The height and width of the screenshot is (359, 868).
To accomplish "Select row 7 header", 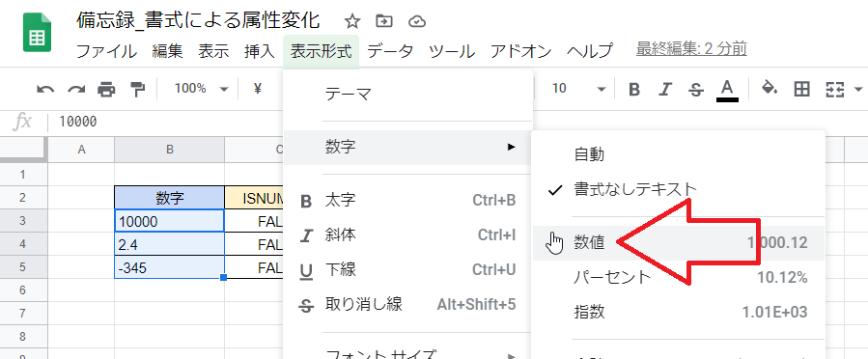I will pyautogui.click(x=23, y=313).
